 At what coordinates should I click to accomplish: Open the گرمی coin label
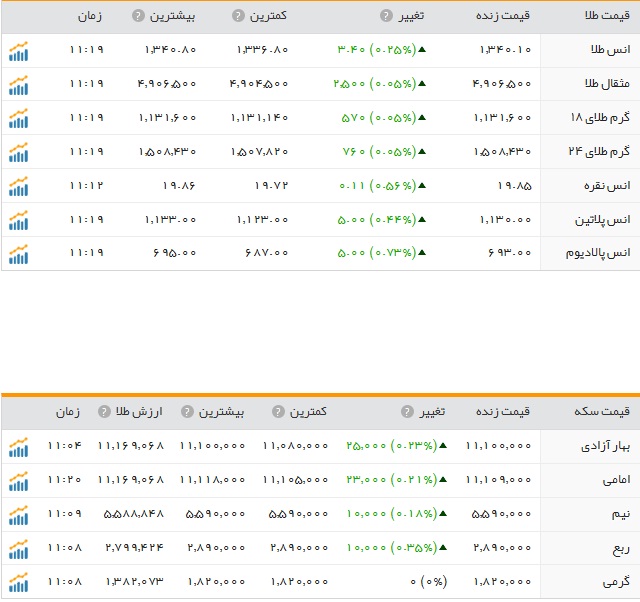[616, 582]
